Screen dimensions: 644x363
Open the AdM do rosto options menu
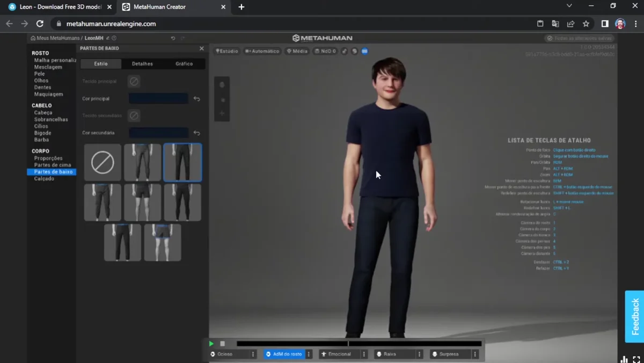309,354
